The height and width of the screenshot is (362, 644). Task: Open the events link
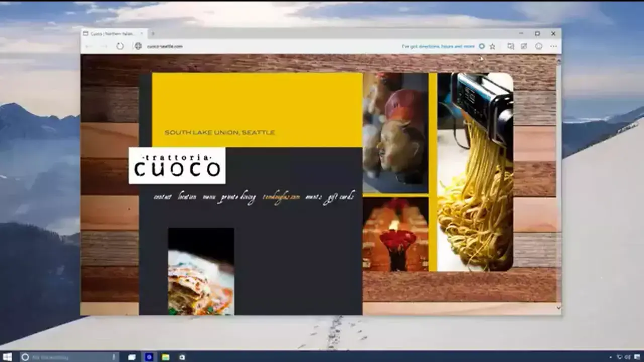pyautogui.click(x=313, y=197)
